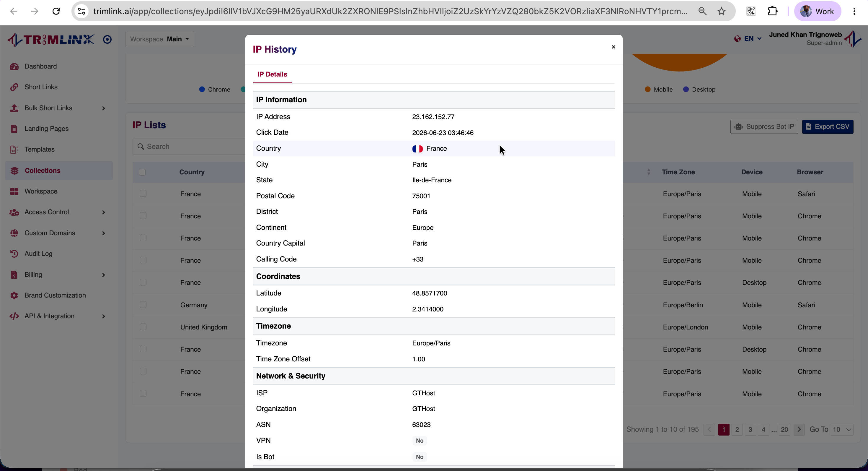Open Short Links chain icon
This screenshot has width=868, height=471.
pos(14,87)
